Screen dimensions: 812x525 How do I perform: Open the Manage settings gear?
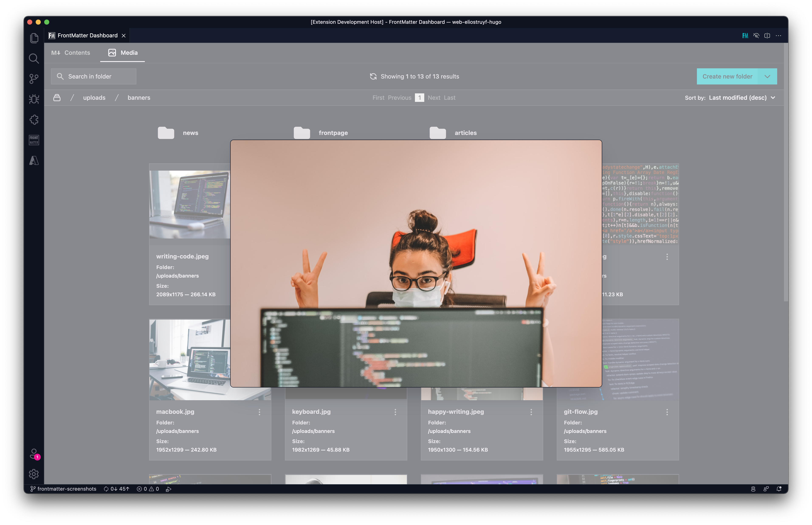pyautogui.click(x=34, y=474)
